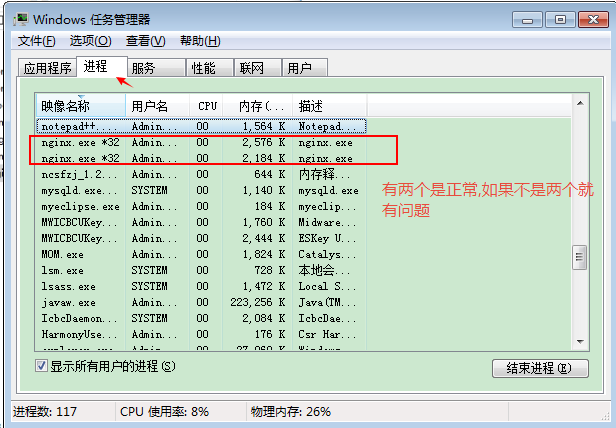This screenshot has height=428, width=616.
Task: Sort by 内存 column header
Action: [258, 106]
